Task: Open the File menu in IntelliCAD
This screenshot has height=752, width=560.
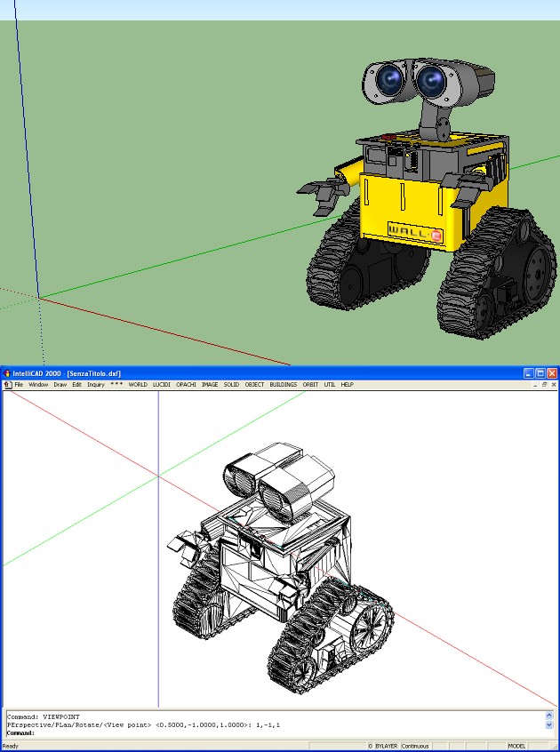Action: [19, 385]
